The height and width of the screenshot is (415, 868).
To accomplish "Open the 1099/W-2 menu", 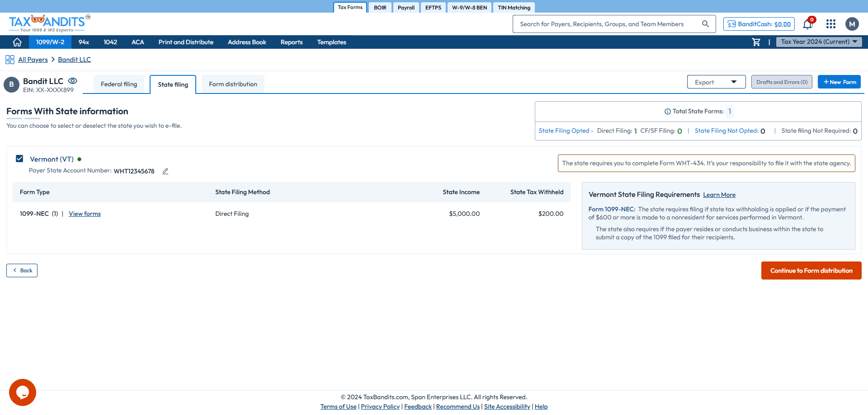I will tap(50, 42).
